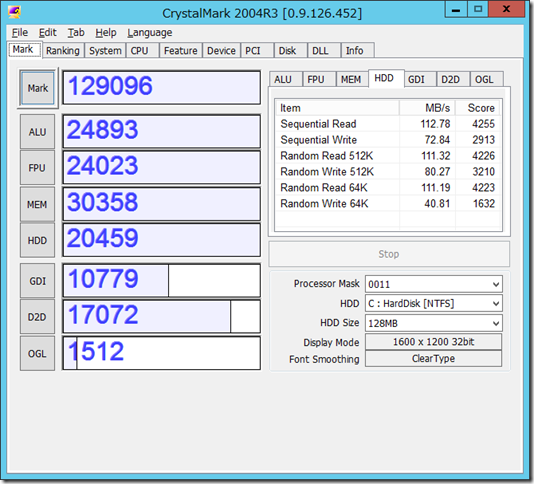Select the Random Write 64K row
Image resolution: width=534 pixels, height=484 pixels.
pyautogui.click(x=388, y=204)
